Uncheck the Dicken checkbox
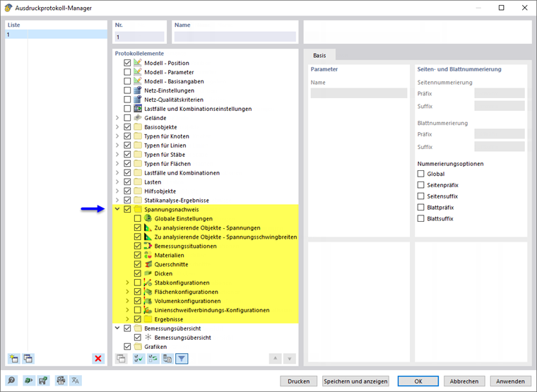This screenshot has width=537, height=392. pyautogui.click(x=138, y=273)
